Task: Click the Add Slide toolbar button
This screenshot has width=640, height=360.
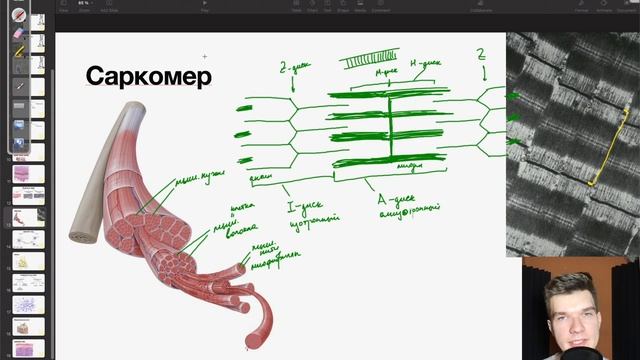Action: [x=109, y=6]
